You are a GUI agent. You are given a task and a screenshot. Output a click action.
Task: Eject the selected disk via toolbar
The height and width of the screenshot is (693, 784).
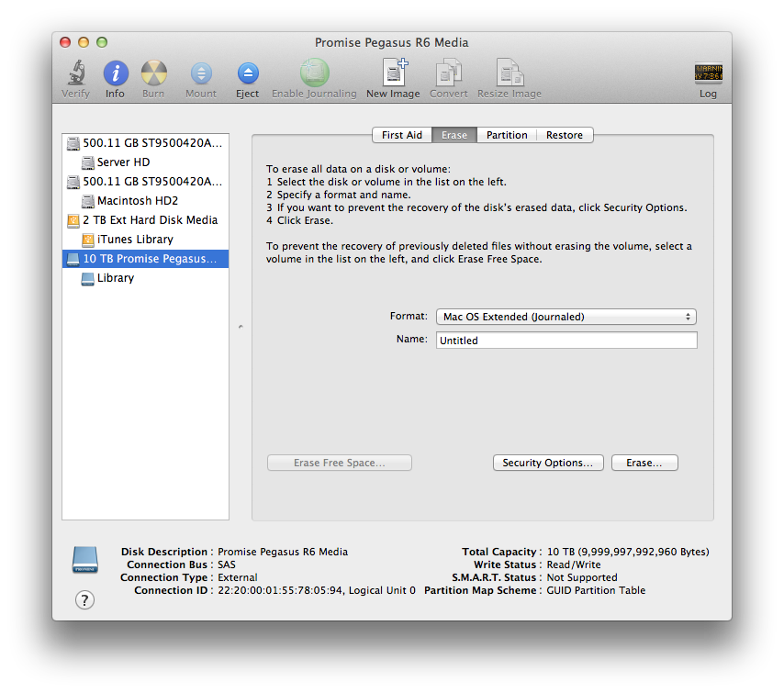(248, 73)
